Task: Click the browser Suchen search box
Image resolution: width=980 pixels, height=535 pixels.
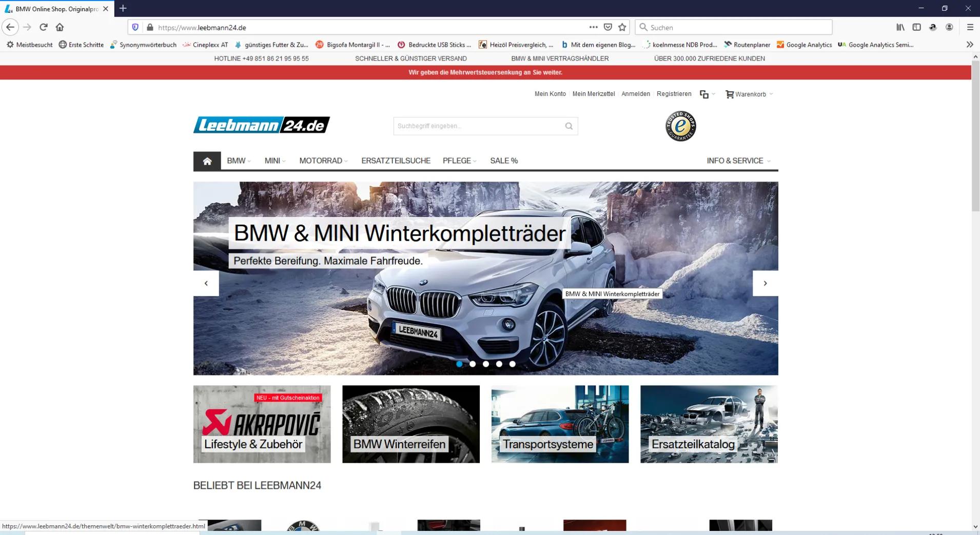Action: [733, 27]
